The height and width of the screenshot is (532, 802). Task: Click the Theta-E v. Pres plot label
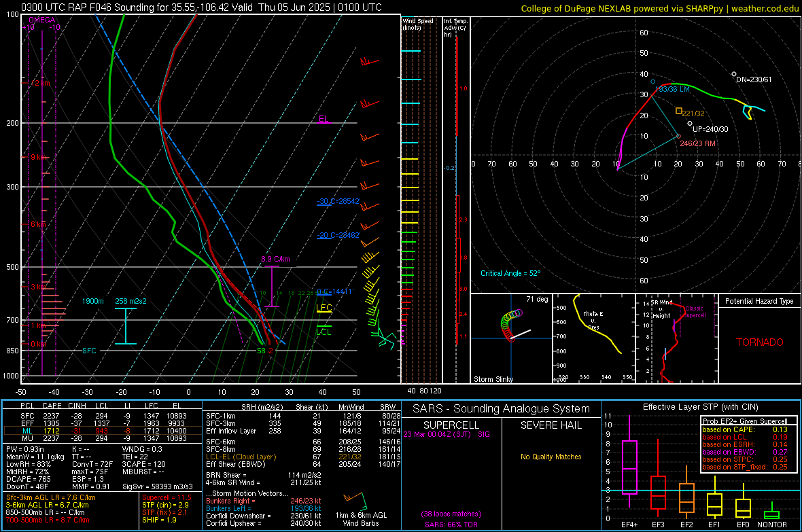coord(593,320)
